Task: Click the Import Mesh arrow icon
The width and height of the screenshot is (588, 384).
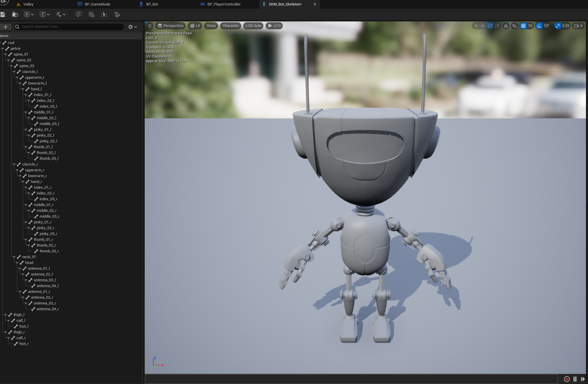Action: click(104, 14)
